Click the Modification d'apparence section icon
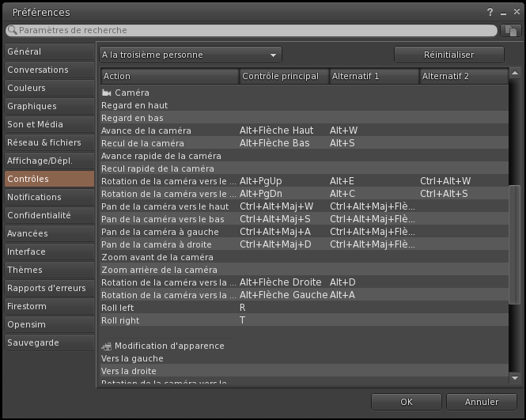Image resolution: width=526 pixels, height=420 pixels. pyautogui.click(x=106, y=346)
